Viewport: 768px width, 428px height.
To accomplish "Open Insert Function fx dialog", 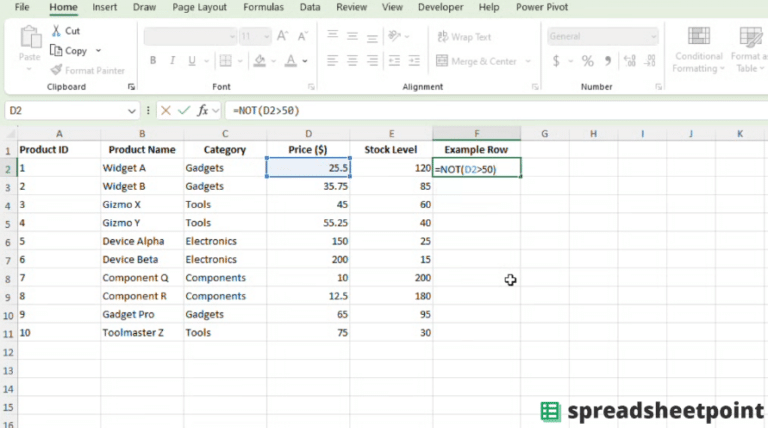I will click(x=203, y=111).
